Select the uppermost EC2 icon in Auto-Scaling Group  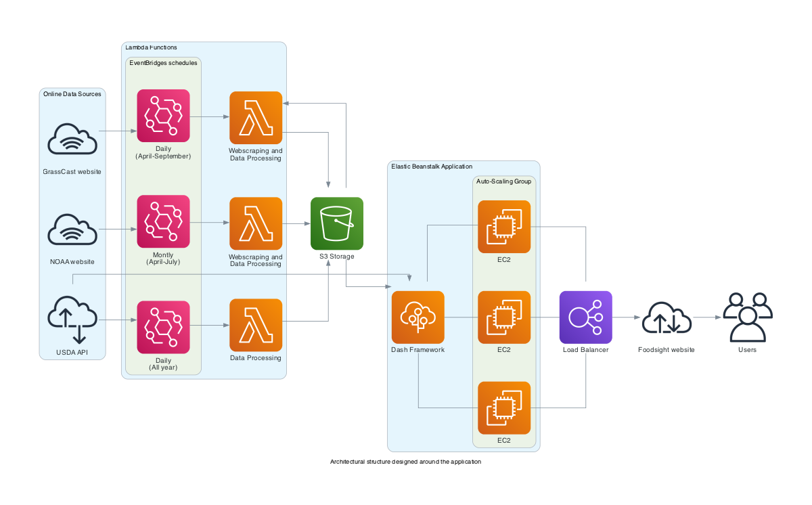point(504,227)
